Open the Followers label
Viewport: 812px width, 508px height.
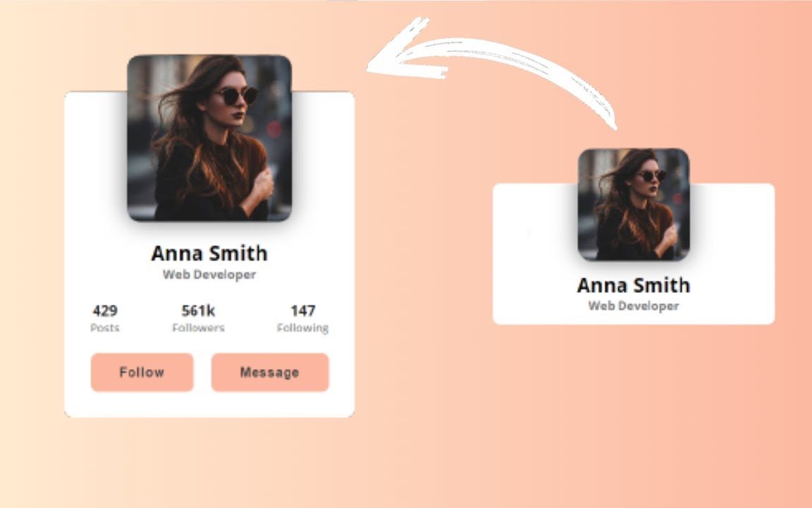[x=198, y=327]
